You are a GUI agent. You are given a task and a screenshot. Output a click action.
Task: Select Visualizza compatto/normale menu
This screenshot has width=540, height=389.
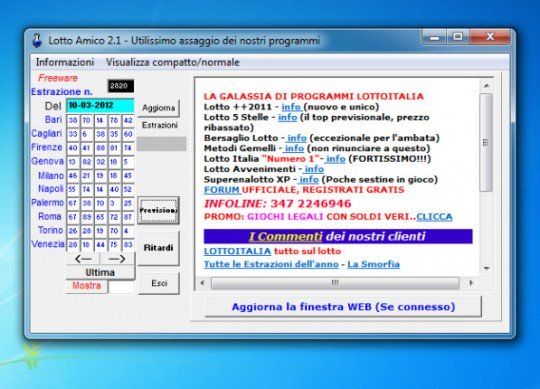173,62
